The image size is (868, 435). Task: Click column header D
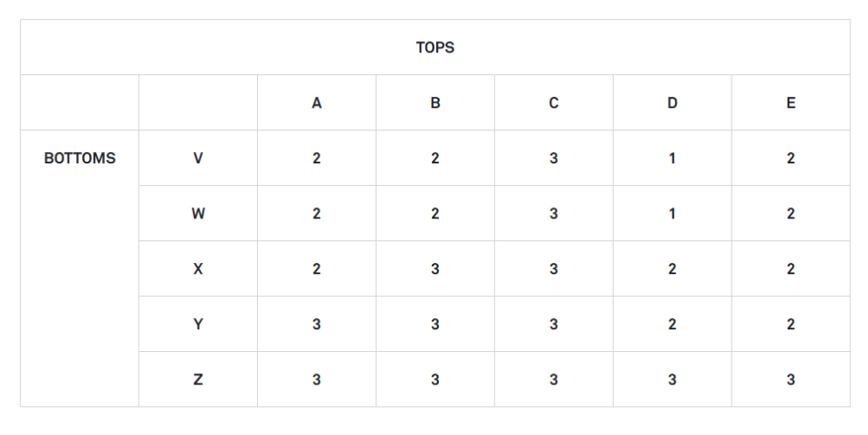[672, 103]
